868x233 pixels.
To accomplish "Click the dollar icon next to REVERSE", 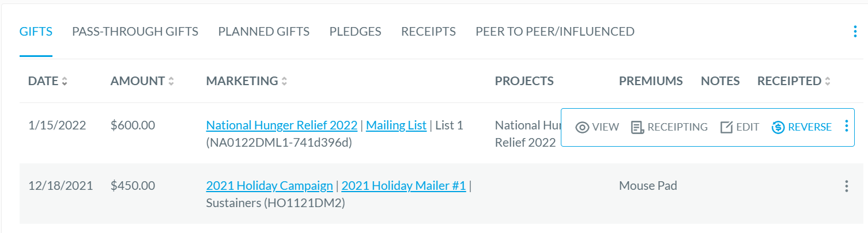I will [778, 127].
